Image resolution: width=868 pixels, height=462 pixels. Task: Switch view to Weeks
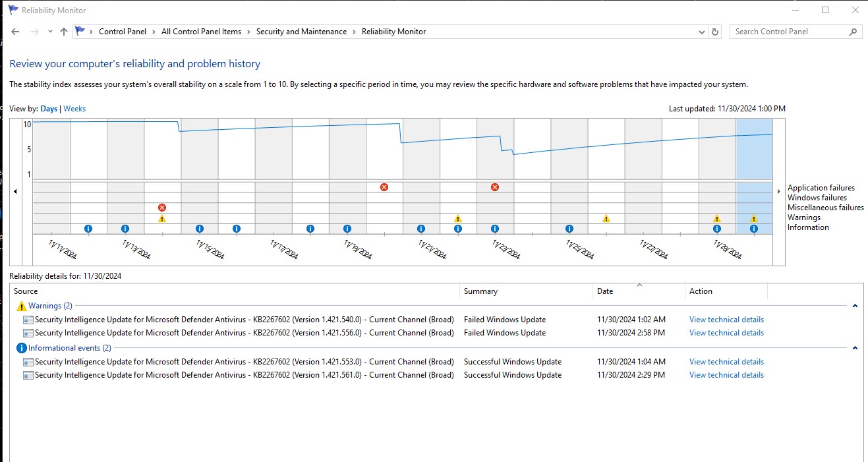74,109
